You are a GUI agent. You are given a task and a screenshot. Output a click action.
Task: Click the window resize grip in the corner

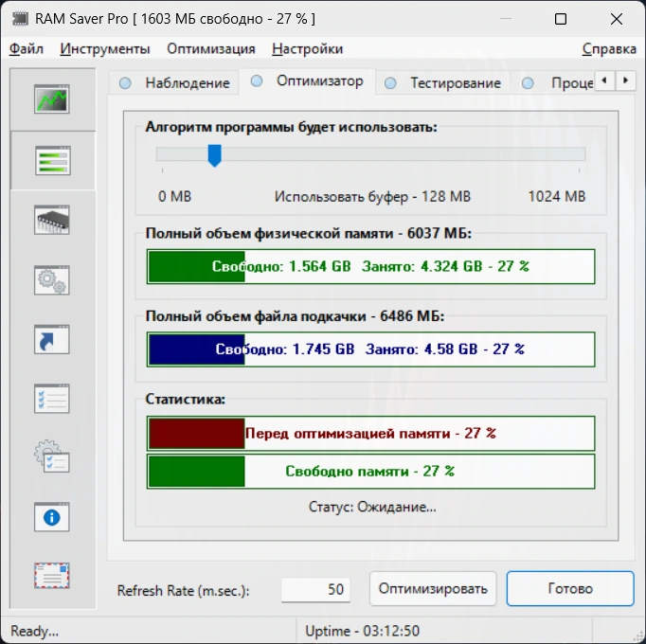tap(637, 635)
